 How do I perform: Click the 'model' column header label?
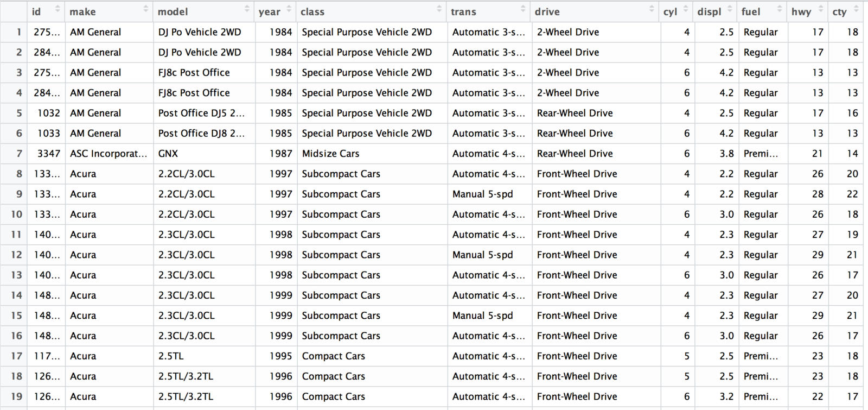pyautogui.click(x=173, y=11)
